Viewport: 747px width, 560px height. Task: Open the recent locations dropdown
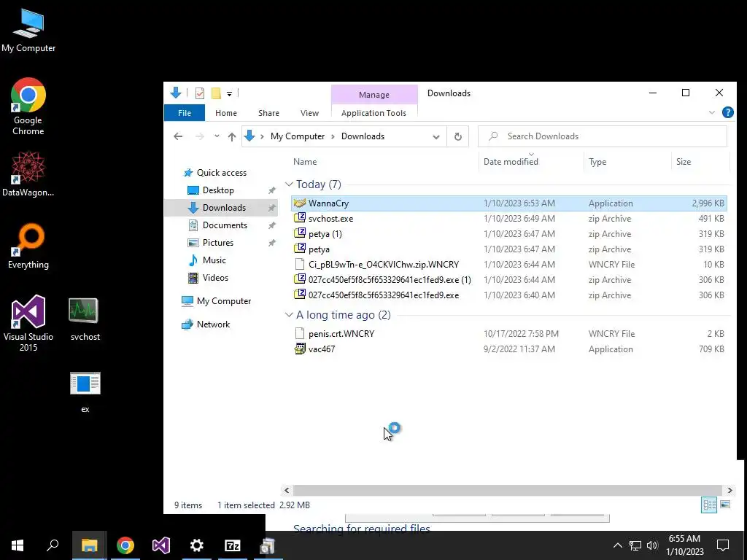point(217,136)
